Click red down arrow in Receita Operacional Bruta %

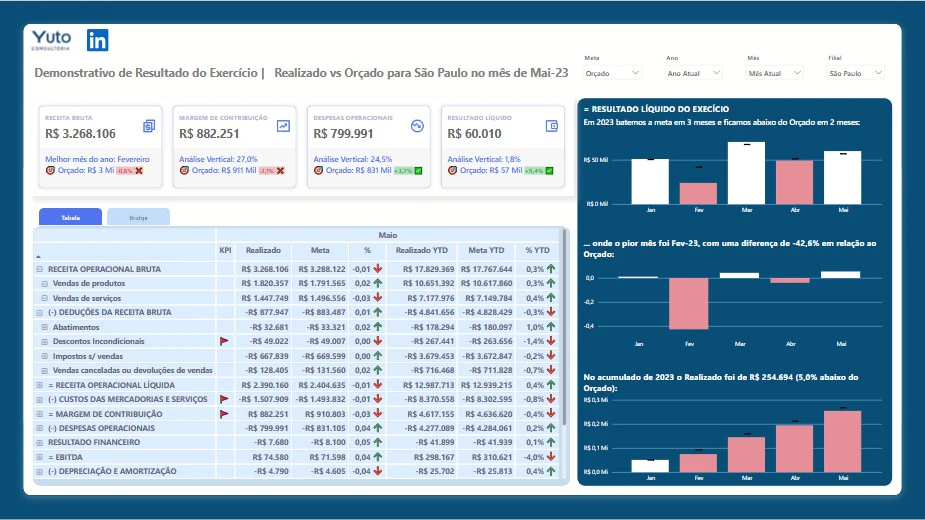pyautogui.click(x=378, y=269)
